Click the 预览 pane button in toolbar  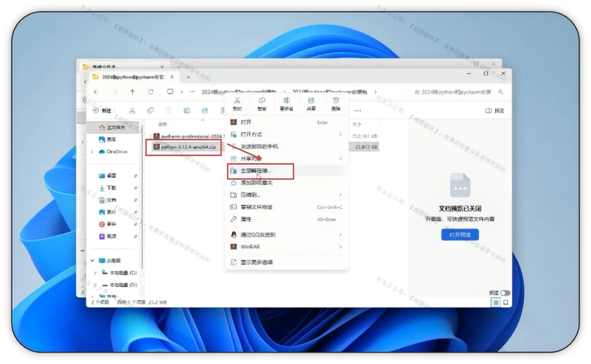point(495,110)
